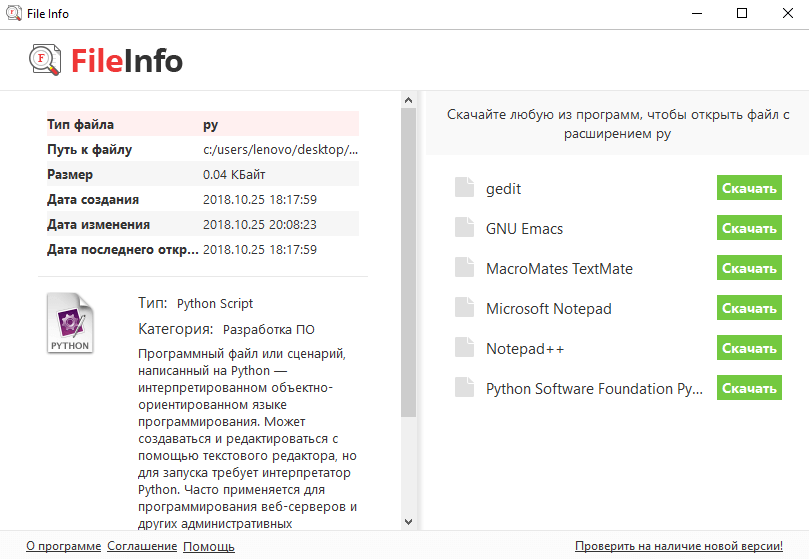Click the Python Software Foundation file icon
The image size is (809, 559).
tap(463, 389)
